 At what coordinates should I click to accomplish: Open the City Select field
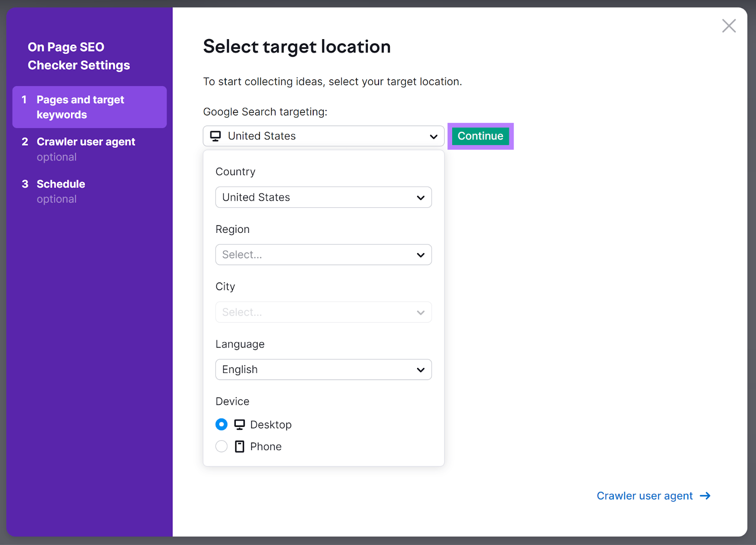(x=323, y=312)
